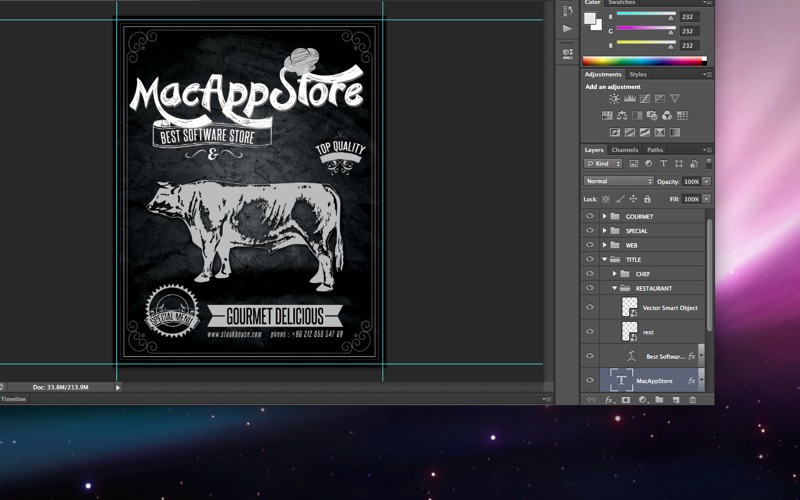
Task: Add an Invert adjustment
Action: pos(615,132)
